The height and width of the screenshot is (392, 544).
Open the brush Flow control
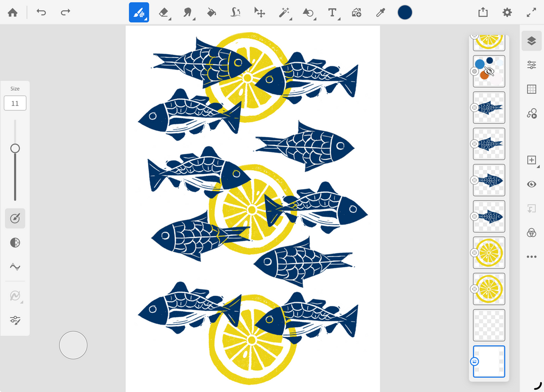coord(15,218)
